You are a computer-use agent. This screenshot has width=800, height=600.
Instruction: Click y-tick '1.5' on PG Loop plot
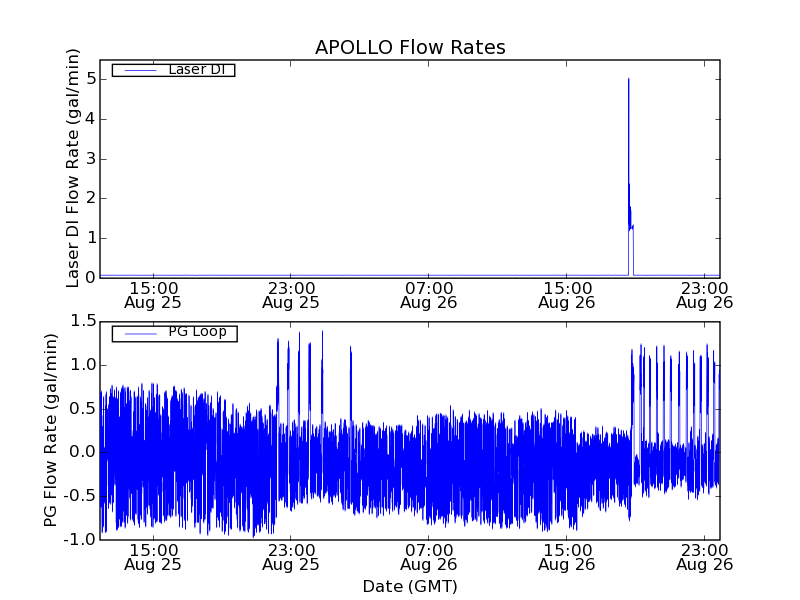point(84,321)
